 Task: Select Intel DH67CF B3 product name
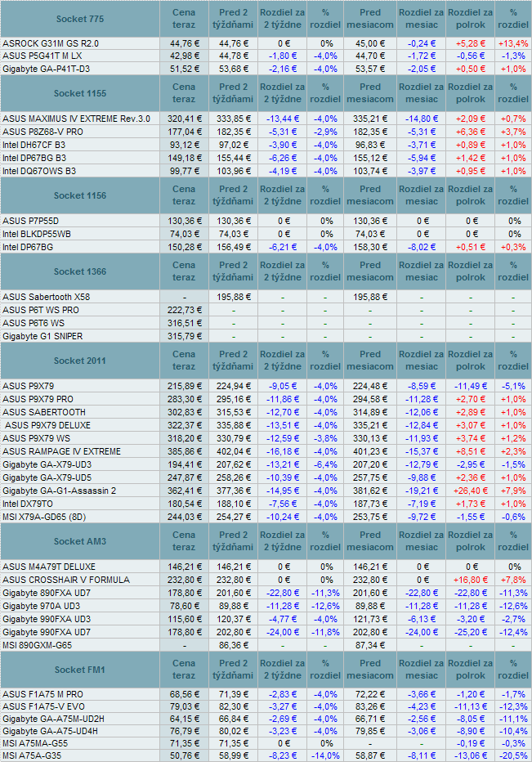coord(34,145)
